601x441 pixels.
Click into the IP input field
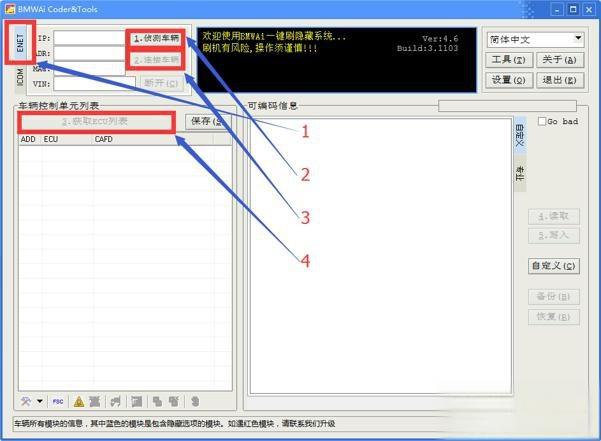pos(90,38)
